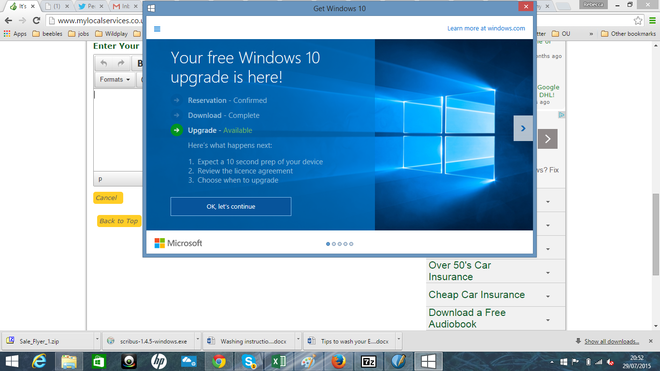
Task: Open Other bookmarks folder
Action: tap(628, 34)
